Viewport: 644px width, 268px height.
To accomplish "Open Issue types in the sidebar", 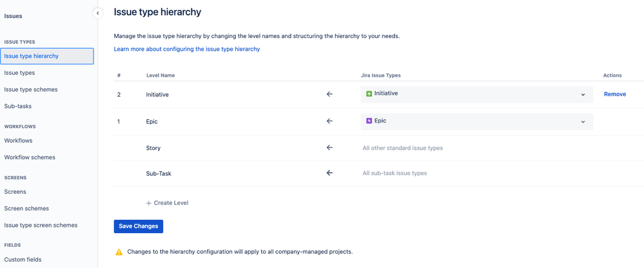I will click(x=19, y=73).
